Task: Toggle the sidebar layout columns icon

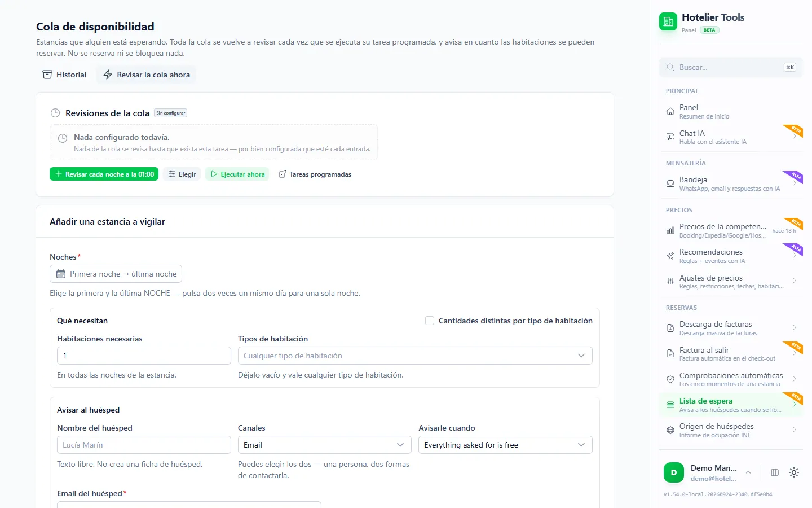Action: [x=775, y=472]
